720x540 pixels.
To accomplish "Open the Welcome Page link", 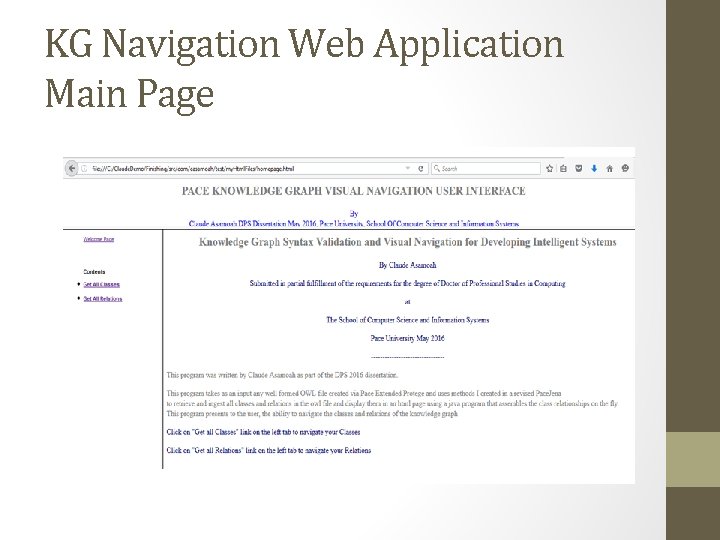I will tap(99, 239).
